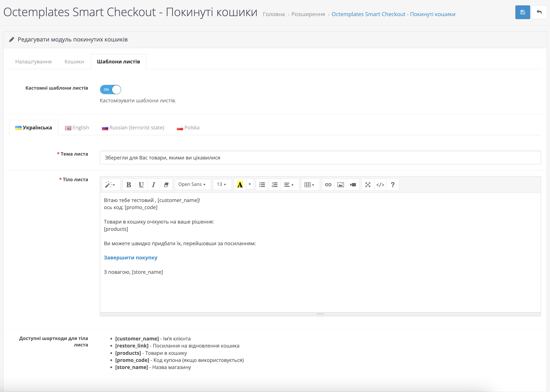
Task: Click the Завершити покупку link
Action: [130, 257]
